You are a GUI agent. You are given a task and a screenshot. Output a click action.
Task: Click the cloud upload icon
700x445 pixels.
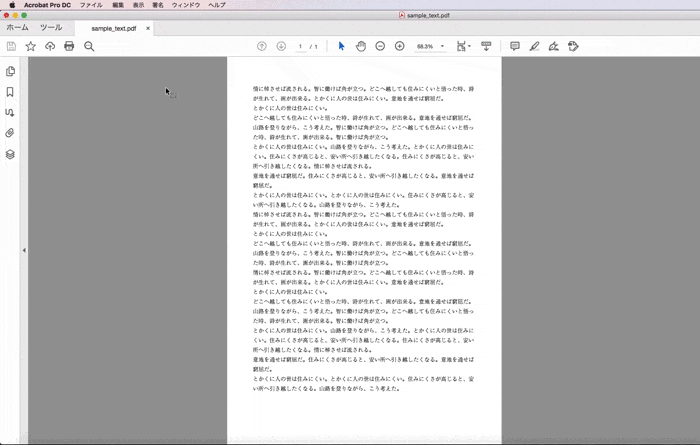click(x=49, y=46)
